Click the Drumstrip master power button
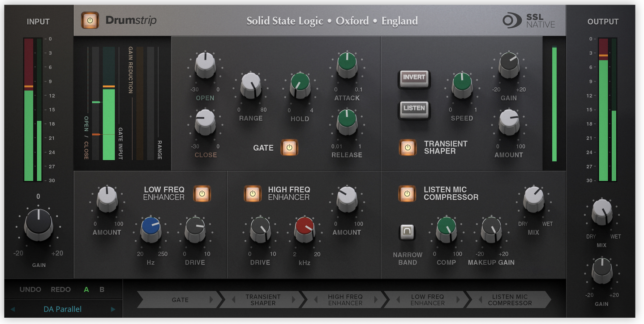 [x=90, y=20]
